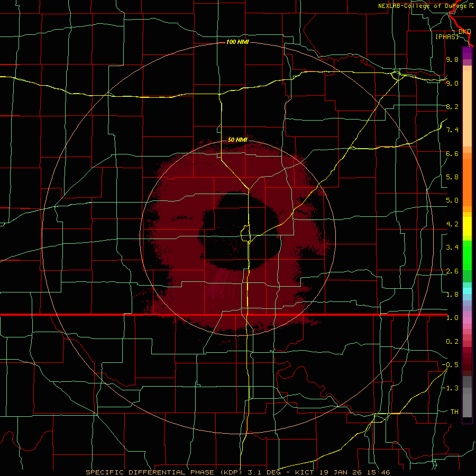The height and width of the screenshot is (476, 476).
Task: Click the 2.6 value on the color scale
Action: point(452,271)
